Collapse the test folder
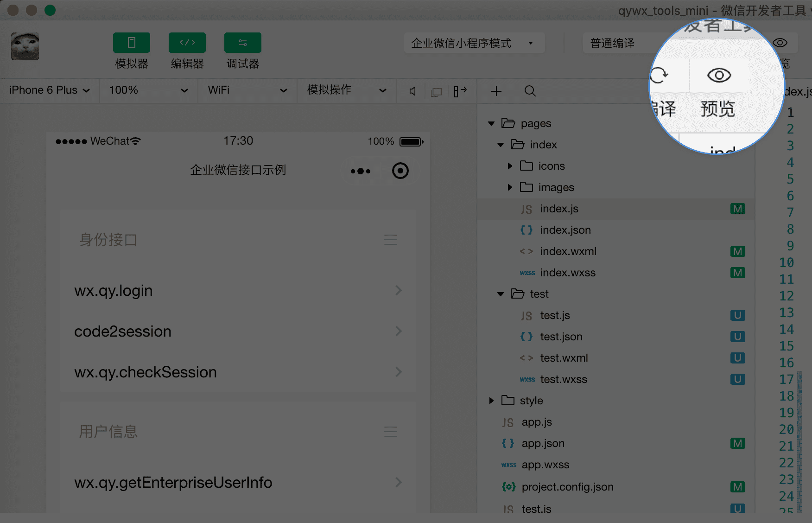This screenshot has height=523, width=812. point(501,294)
